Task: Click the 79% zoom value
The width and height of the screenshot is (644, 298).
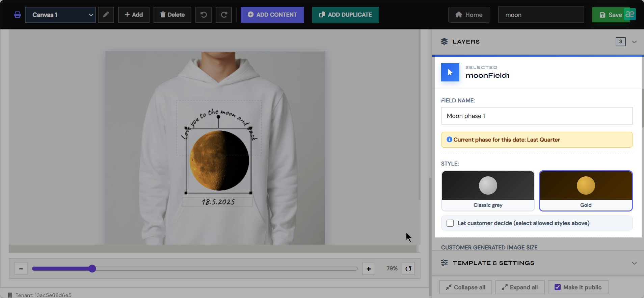Action: (x=392, y=268)
